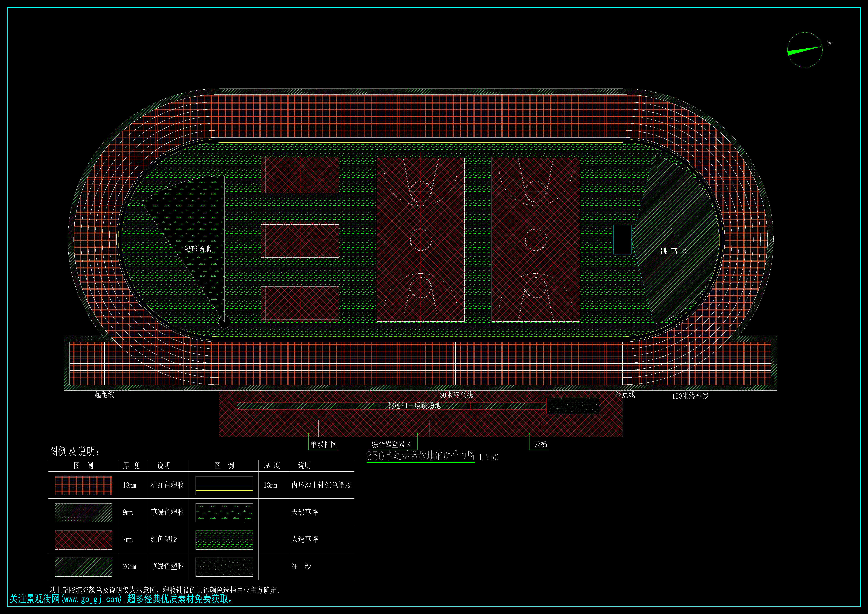Click the shot put throwing circle

pos(224,322)
